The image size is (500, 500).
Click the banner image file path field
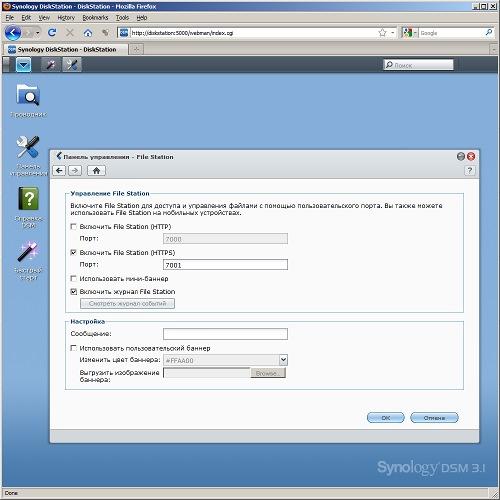click(207, 373)
